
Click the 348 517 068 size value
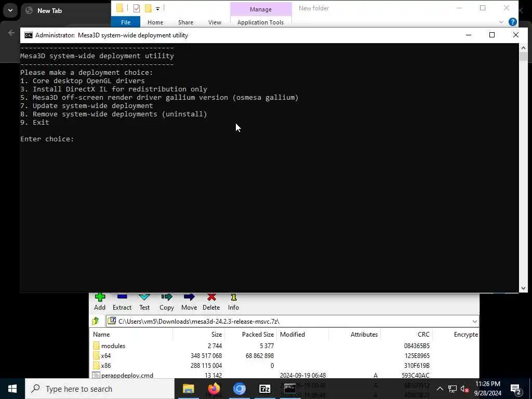click(206, 355)
